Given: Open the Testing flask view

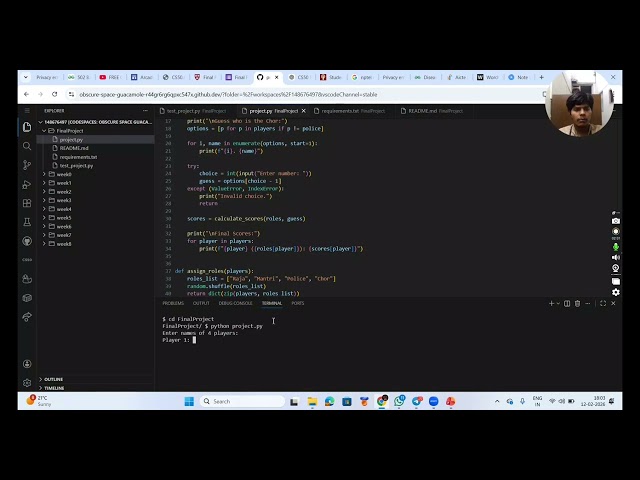Looking at the screenshot, I should click(27, 222).
